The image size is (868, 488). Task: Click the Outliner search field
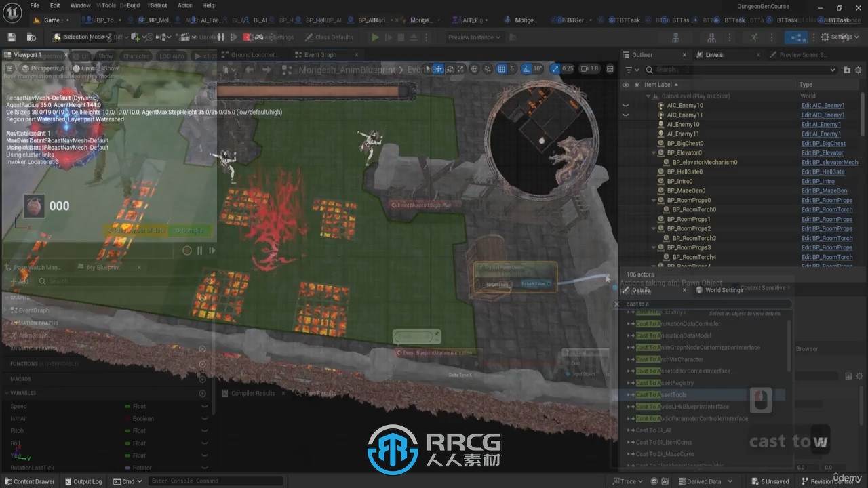point(741,70)
